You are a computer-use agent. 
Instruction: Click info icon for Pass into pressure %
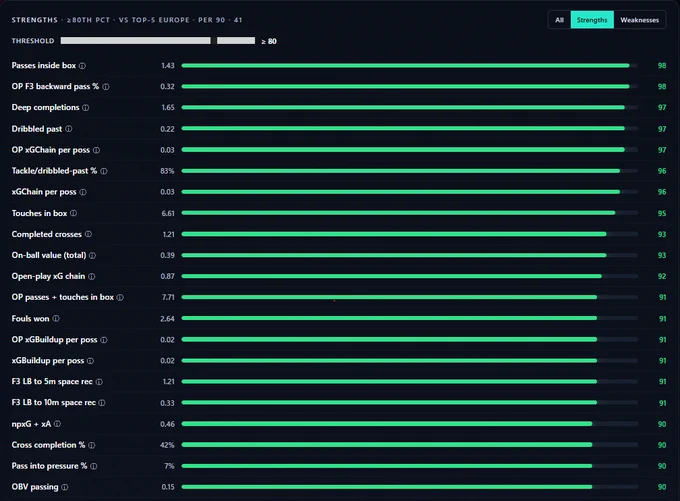click(x=94, y=466)
